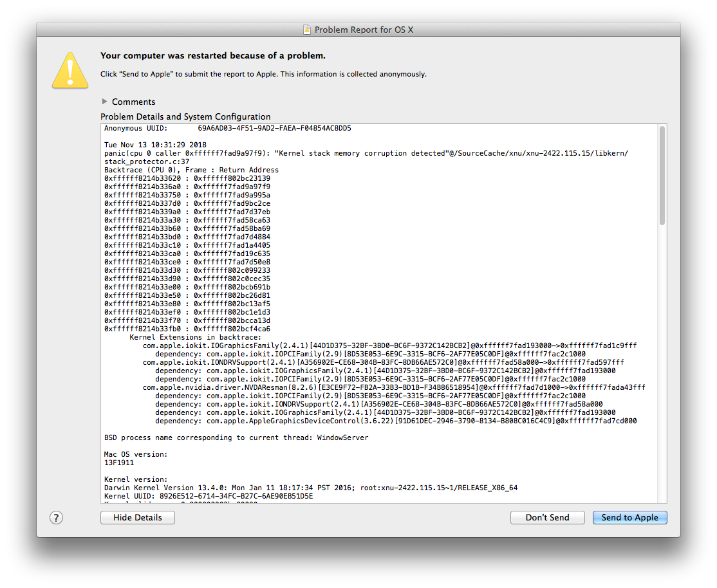Click backtrace row 0xffffff8214b33620
The image size is (717, 588).
187,178
